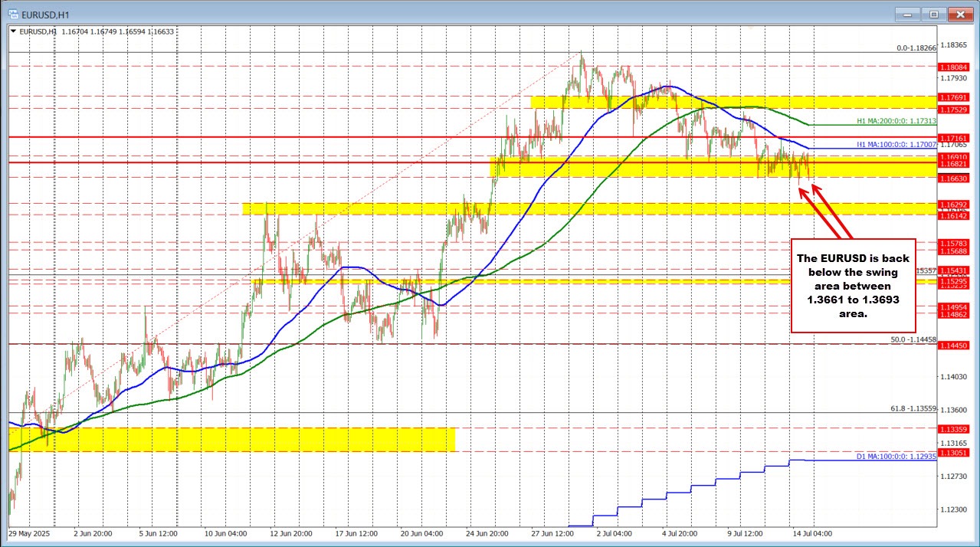Select the Fibonacci 50.0 -1.14458 label

pos(913,339)
